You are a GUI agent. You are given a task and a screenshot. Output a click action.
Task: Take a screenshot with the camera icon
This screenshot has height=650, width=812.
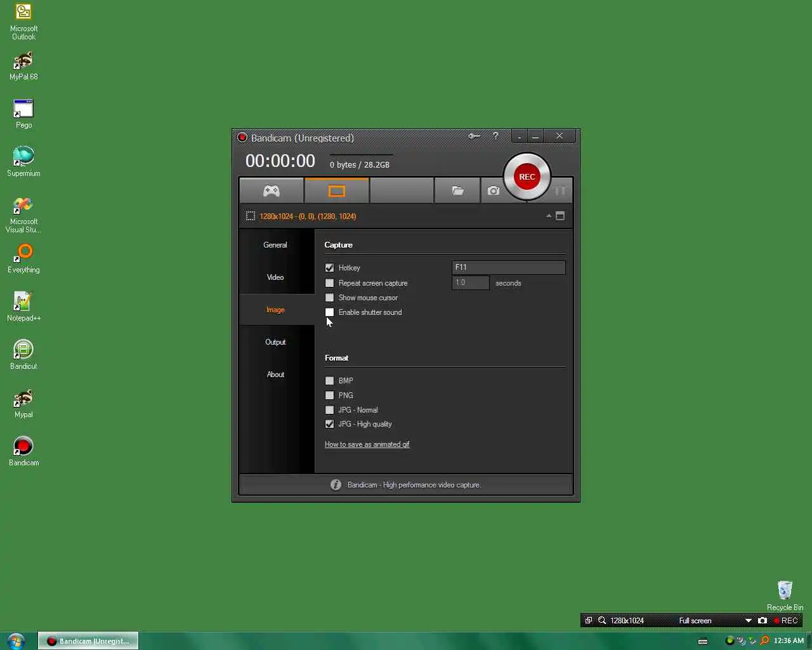[494, 190]
